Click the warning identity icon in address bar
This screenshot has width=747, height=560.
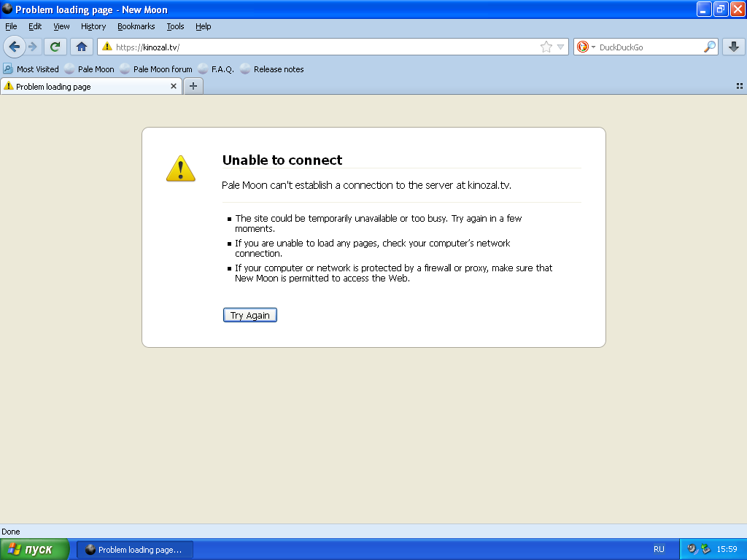click(x=107, y=47)
